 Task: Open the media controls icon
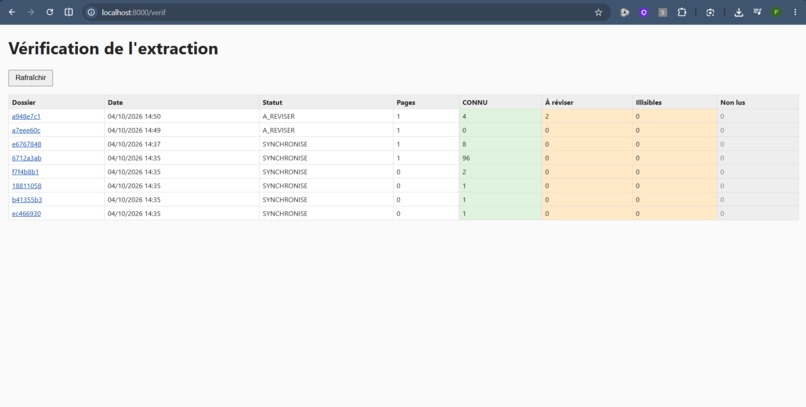[x=757, y=12]
